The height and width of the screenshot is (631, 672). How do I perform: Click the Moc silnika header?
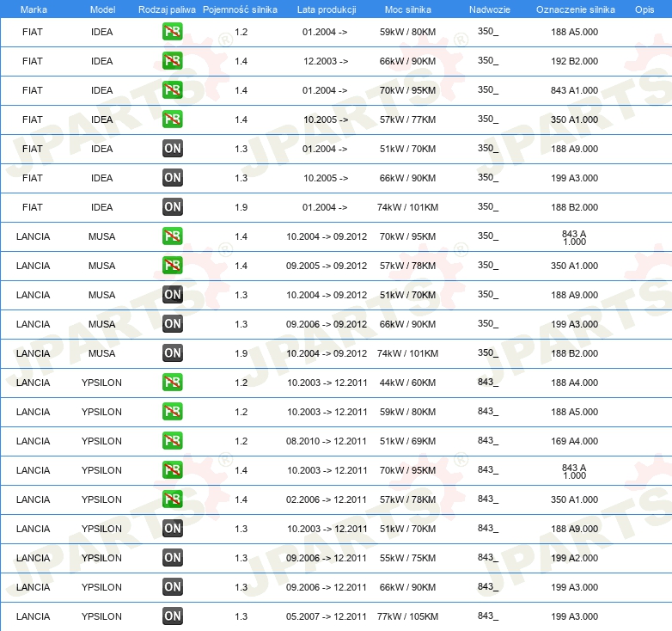(x=408, y=9)
